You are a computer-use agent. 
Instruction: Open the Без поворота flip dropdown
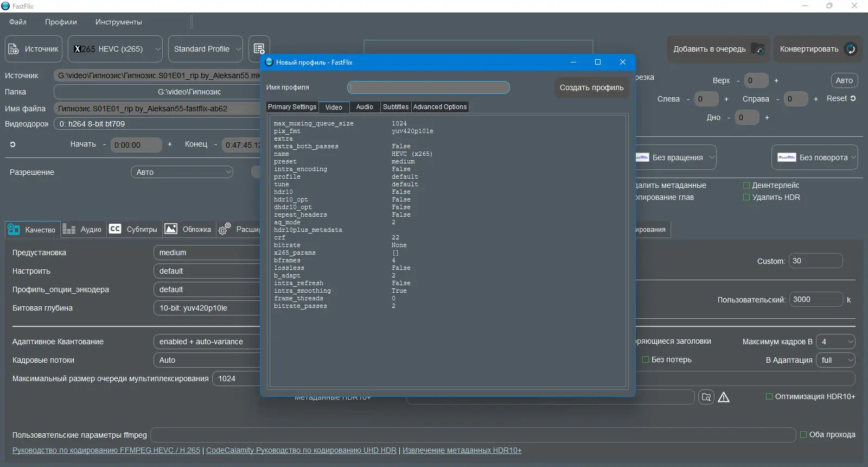(x=814, y=157)
